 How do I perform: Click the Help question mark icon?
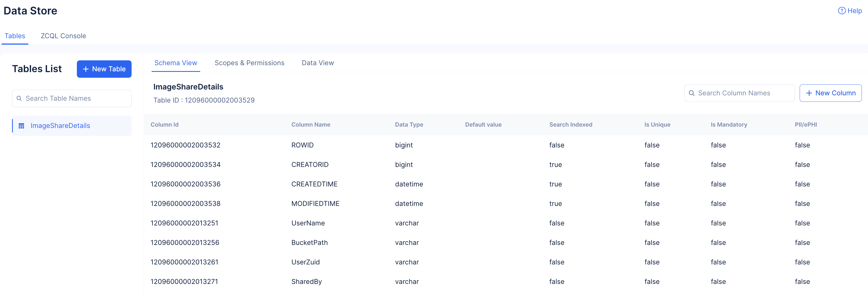pyautogui.click(x=841, y=11)
